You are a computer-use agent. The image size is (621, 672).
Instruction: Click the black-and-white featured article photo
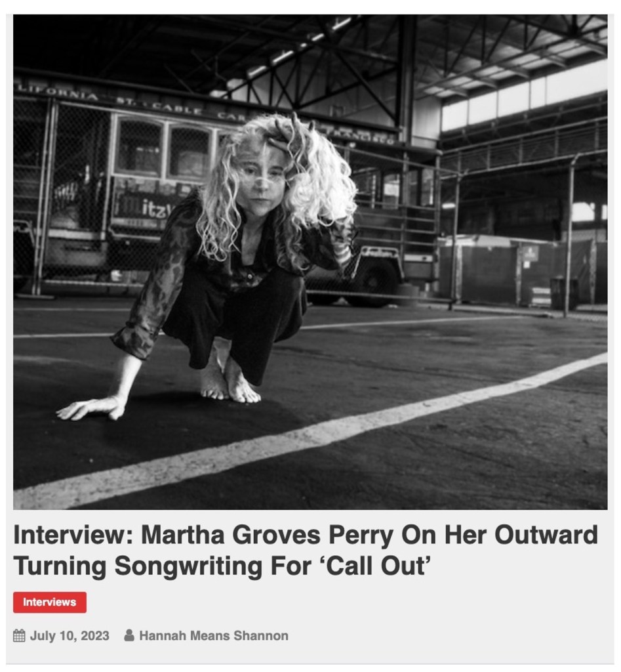click(x=310, y=262)
